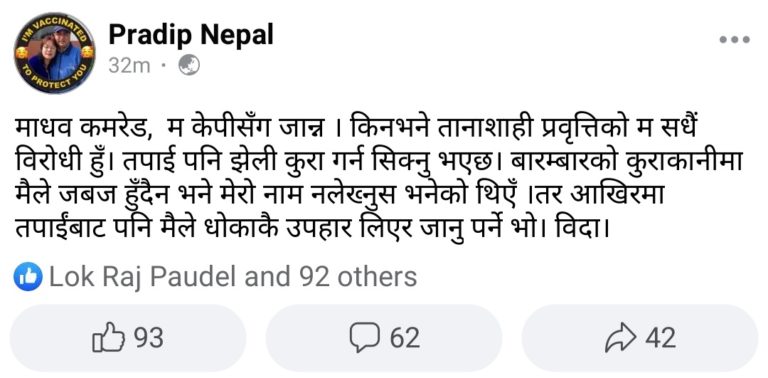Share the post using the arrow button
The width and height of the screenshot is (768, 378).
coord(640,338)
